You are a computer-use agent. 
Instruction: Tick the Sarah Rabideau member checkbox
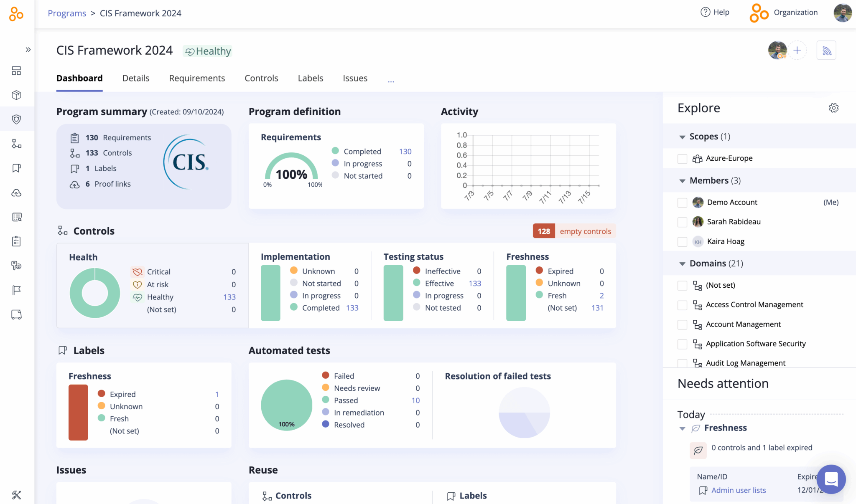coord(682,222)
